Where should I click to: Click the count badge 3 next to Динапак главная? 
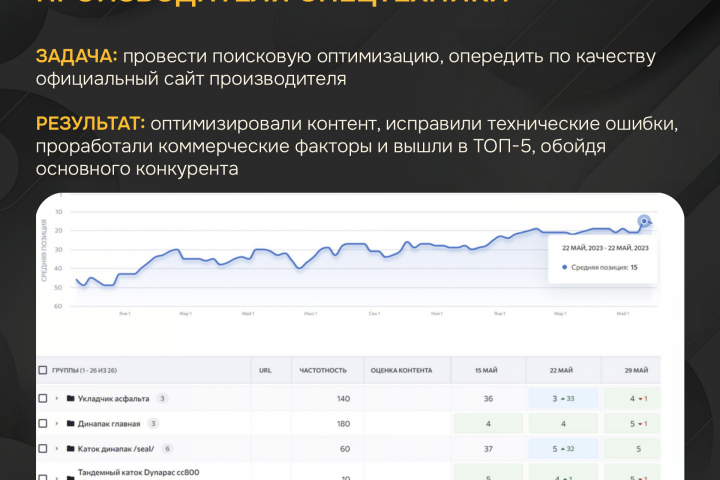[x=153, y=424]
